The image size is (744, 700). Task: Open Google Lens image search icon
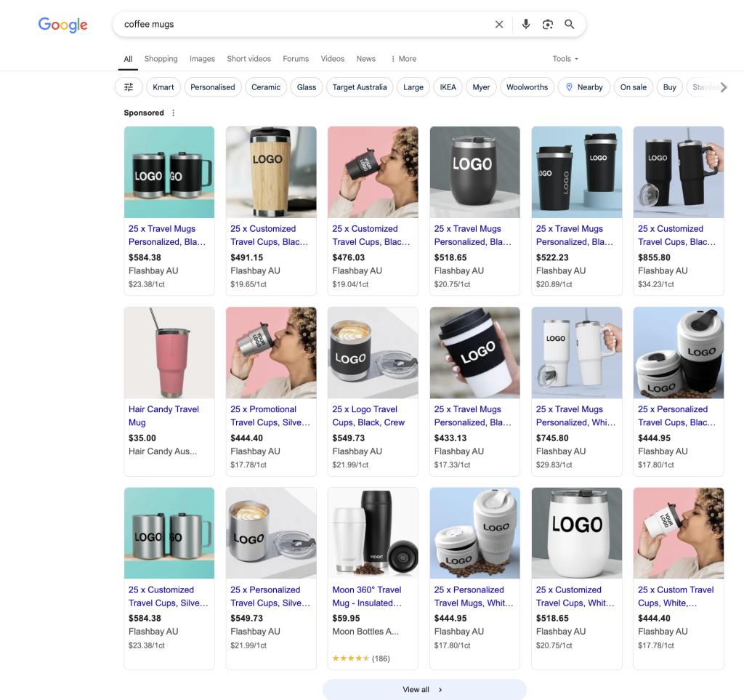pyautogui.click(x=548, y=24)
